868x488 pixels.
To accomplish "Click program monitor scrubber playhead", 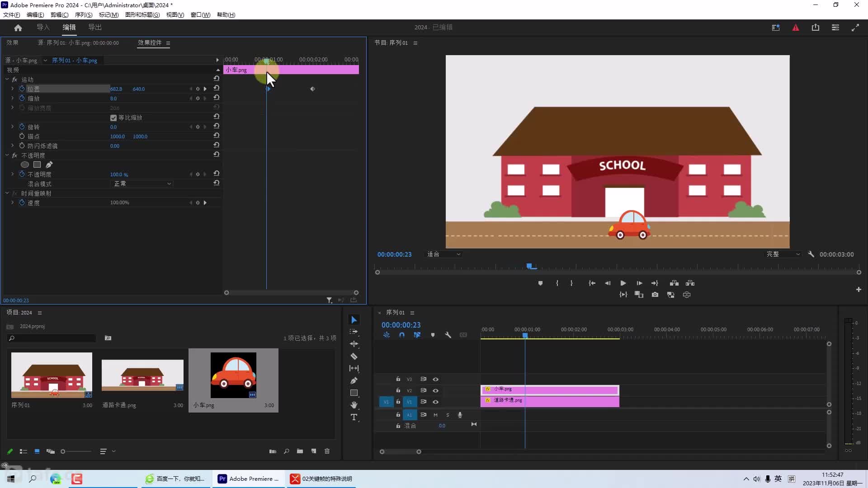I will point(529,267).
